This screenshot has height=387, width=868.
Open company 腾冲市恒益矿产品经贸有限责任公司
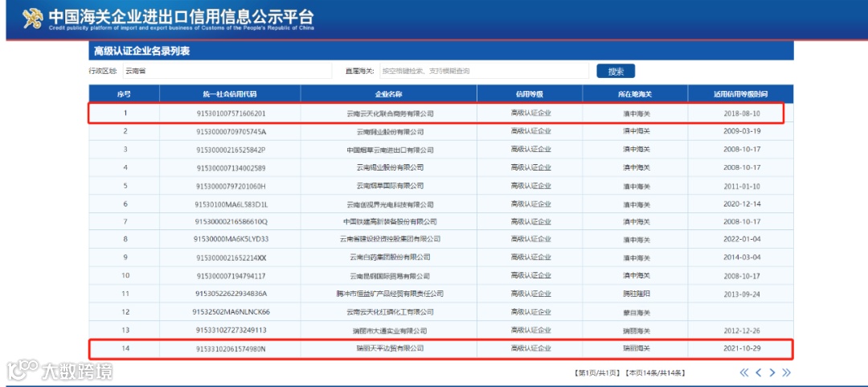(390, 294)
